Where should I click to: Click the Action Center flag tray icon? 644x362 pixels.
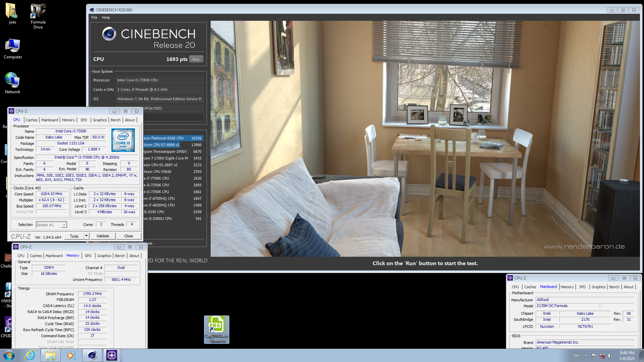(594, 356)
